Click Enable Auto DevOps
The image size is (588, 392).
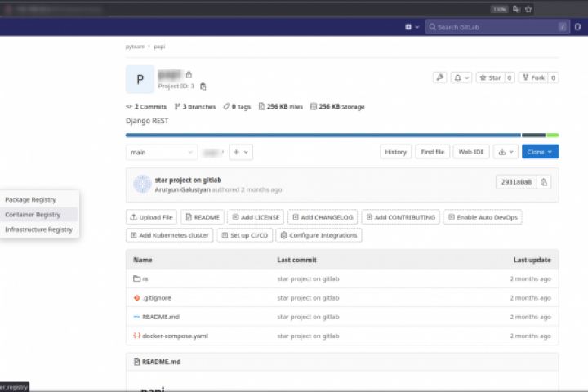click(x=483, y=217)
